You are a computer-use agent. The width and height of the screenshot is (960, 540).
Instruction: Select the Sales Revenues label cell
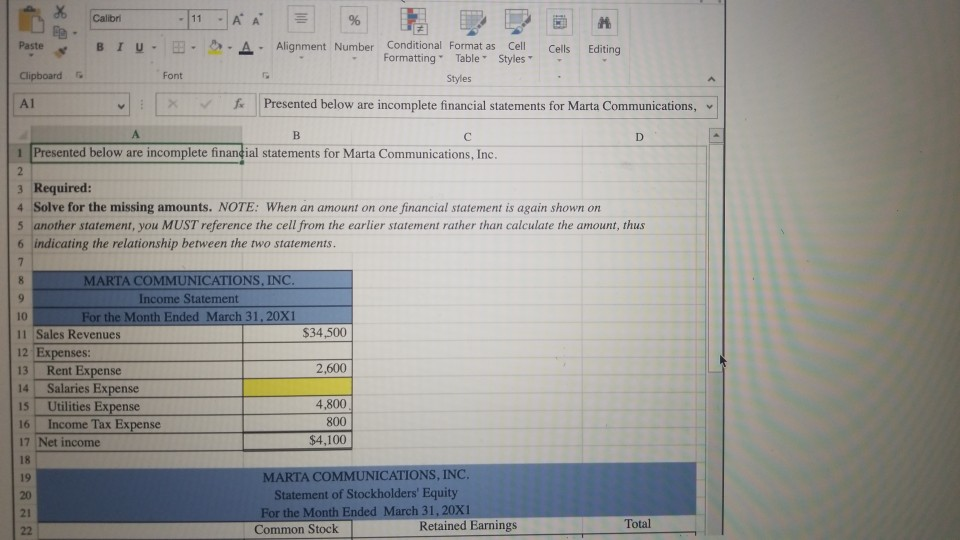click(x=137, y=334)
